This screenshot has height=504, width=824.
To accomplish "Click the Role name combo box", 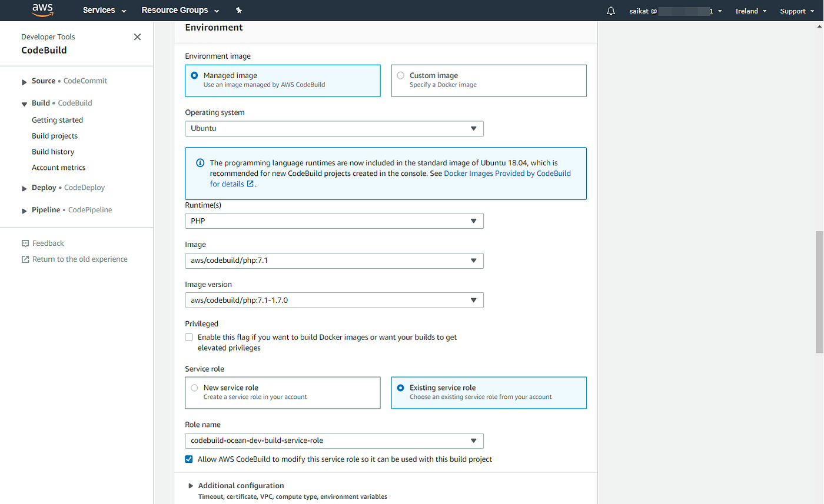I will (x=334, y=440).
